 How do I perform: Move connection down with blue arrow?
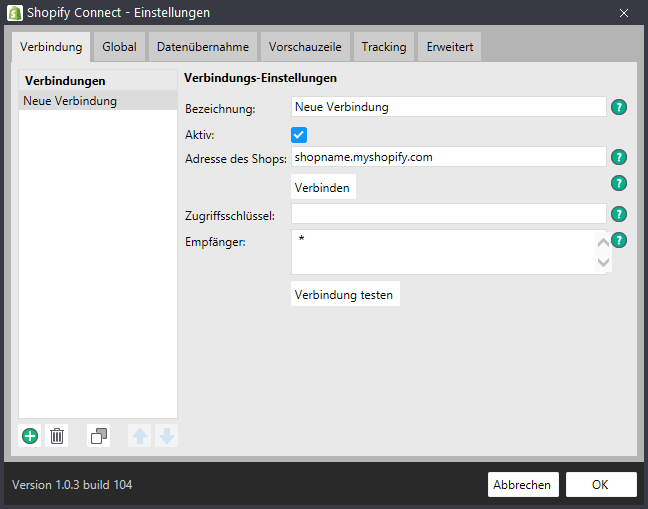167,436
